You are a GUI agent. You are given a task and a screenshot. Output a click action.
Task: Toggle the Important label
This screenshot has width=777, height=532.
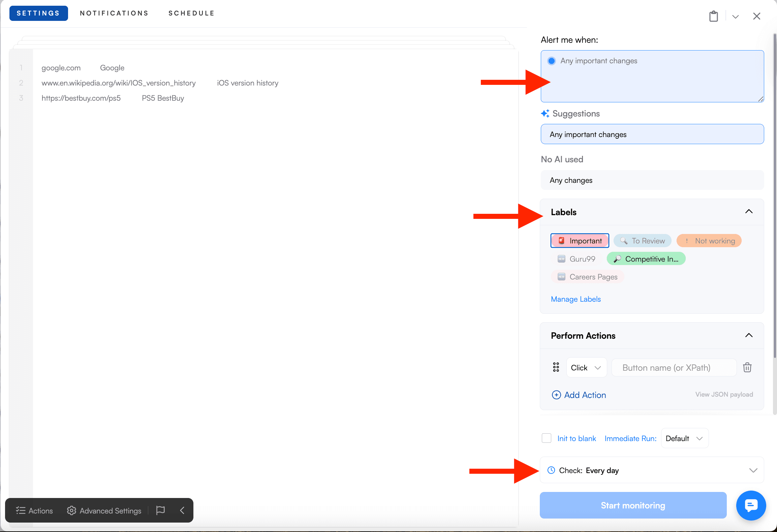[x=579, y=240]
